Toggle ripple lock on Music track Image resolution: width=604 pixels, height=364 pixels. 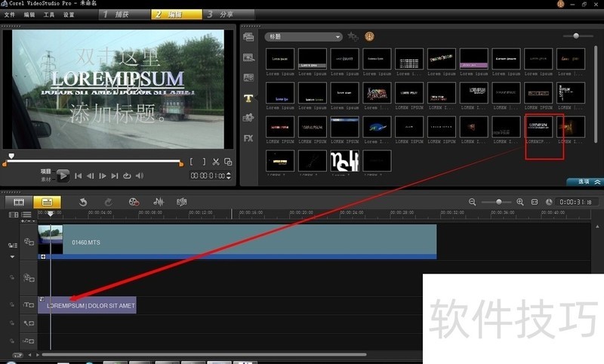[x=12, y=341]
